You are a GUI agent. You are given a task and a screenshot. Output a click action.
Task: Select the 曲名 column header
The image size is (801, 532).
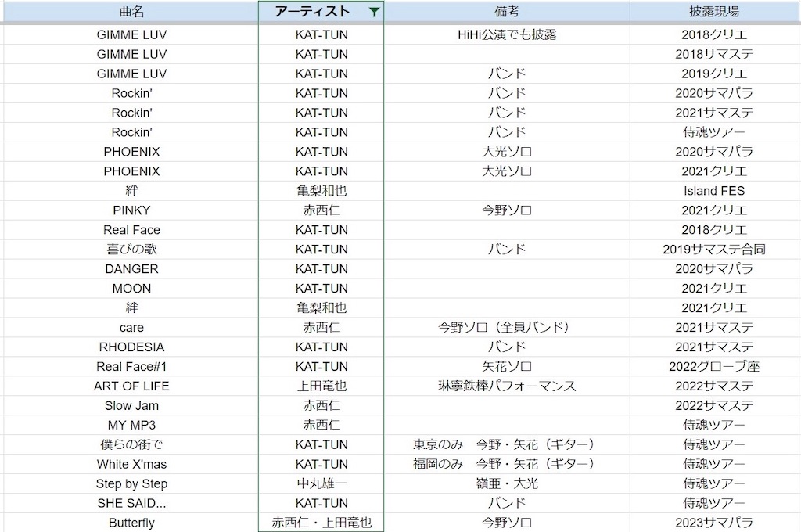(131, 12)
